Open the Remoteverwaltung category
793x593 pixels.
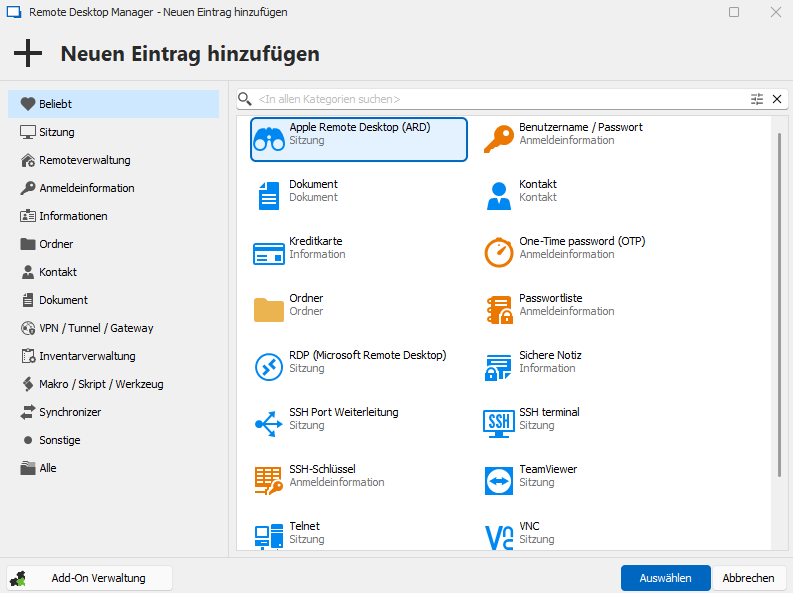tap(113, 160)
